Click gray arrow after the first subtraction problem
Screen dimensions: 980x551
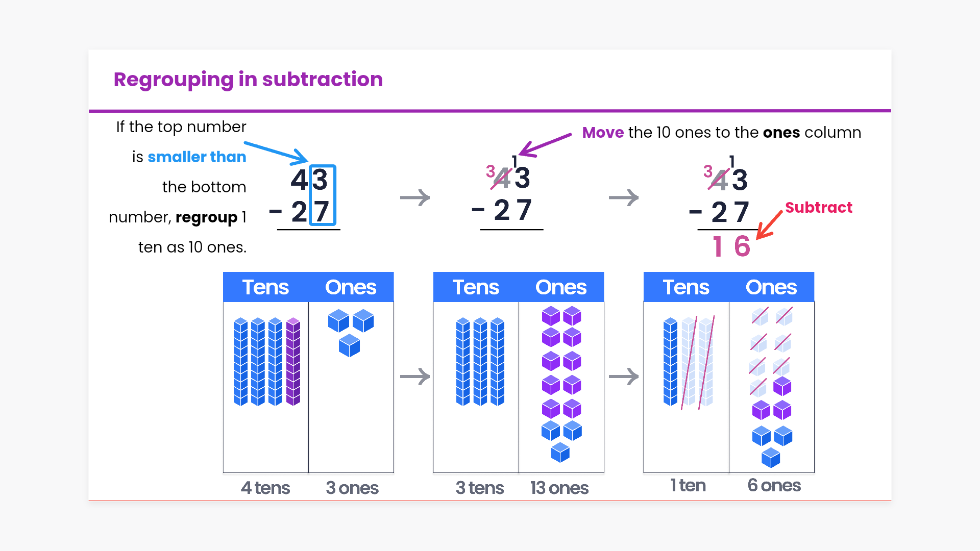(x=415, y=197)
